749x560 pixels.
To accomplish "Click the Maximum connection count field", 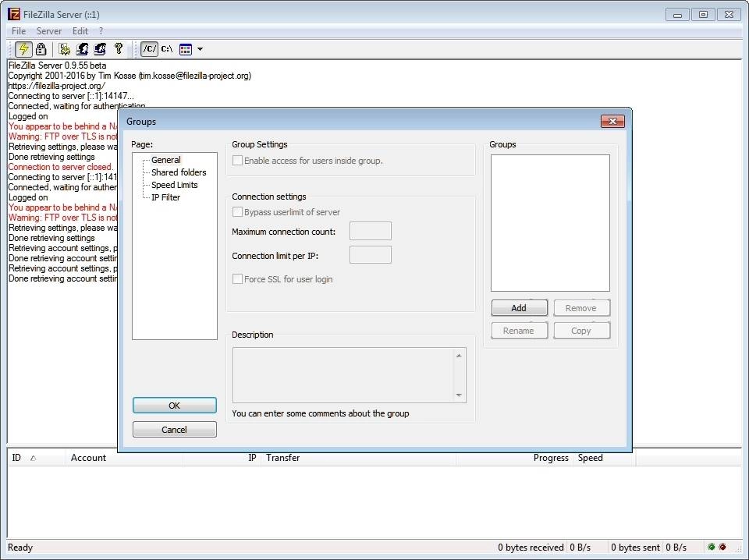I will [x=370, y=231].
